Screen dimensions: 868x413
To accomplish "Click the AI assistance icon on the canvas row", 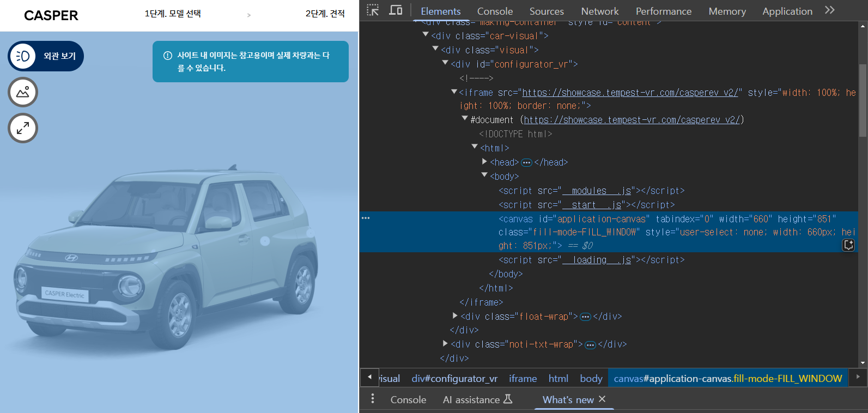I will point(848,245).
